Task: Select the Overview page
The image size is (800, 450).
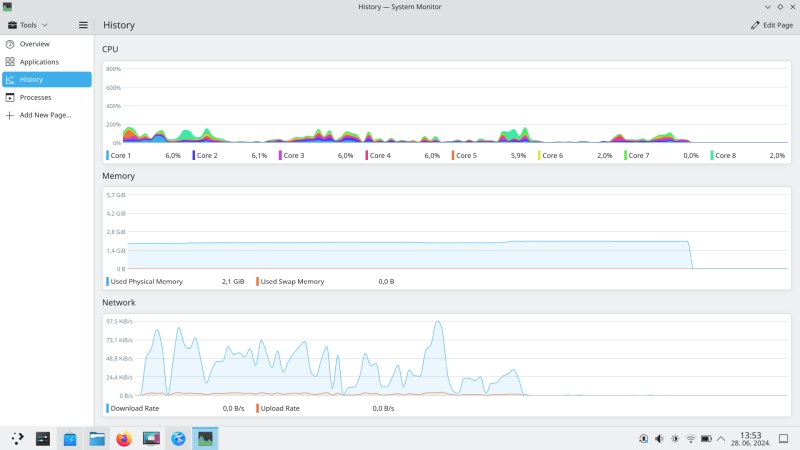Action: [34, 44]
